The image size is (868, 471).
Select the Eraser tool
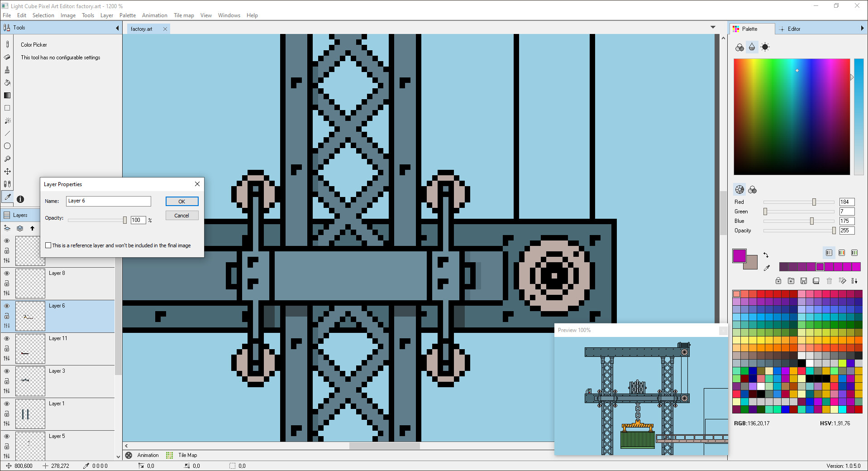[x=7, y=57]
